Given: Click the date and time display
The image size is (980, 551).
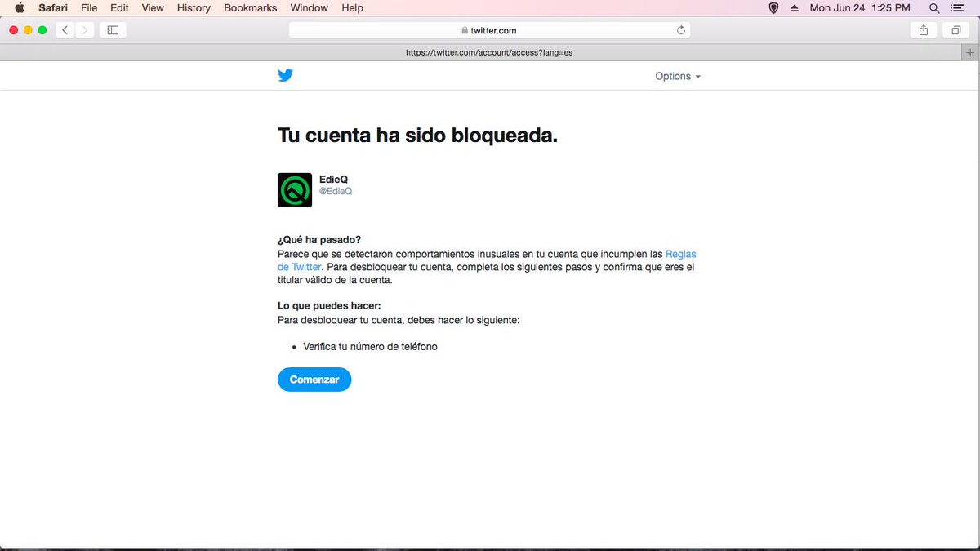Looking at the screenshot, I should pos(859,8).
